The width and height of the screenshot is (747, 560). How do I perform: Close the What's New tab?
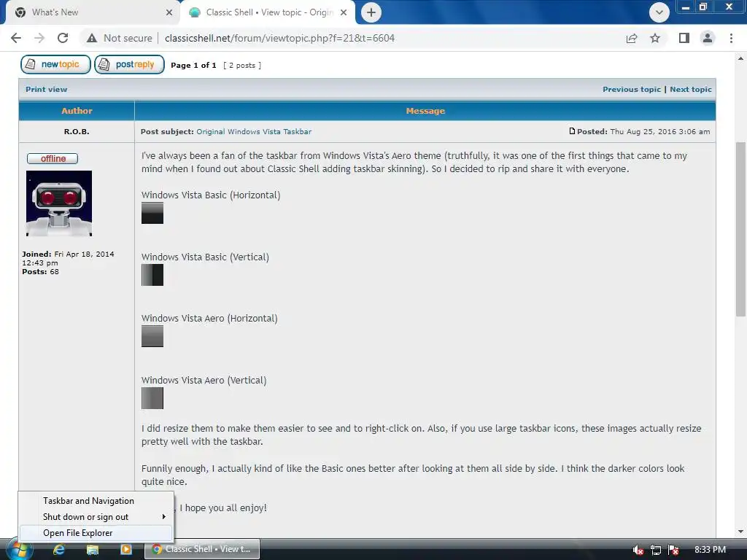(x=169, y=12)
